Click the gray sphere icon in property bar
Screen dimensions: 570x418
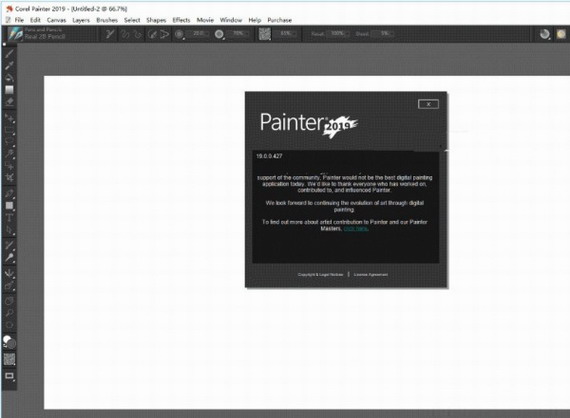click(544, 34)
